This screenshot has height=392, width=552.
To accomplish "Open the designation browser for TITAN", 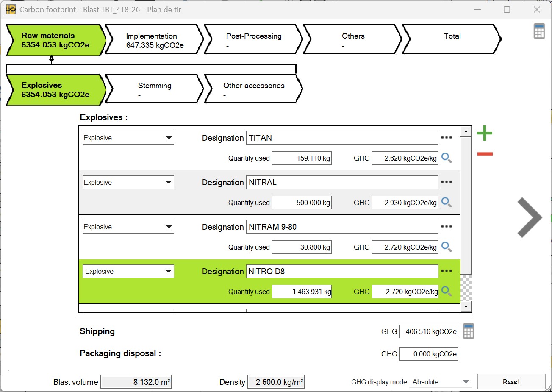I will pos(446,137).
